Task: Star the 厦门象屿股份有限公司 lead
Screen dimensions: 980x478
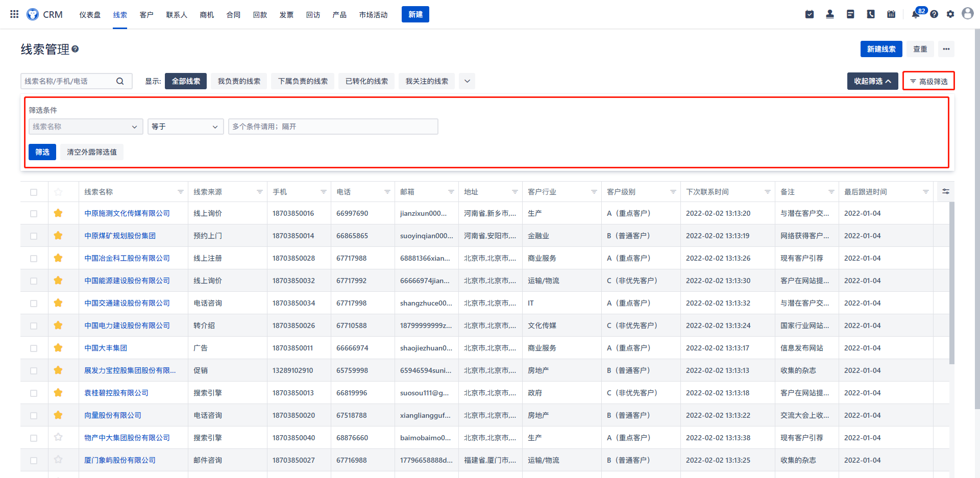Action: [x=58, y=460]
